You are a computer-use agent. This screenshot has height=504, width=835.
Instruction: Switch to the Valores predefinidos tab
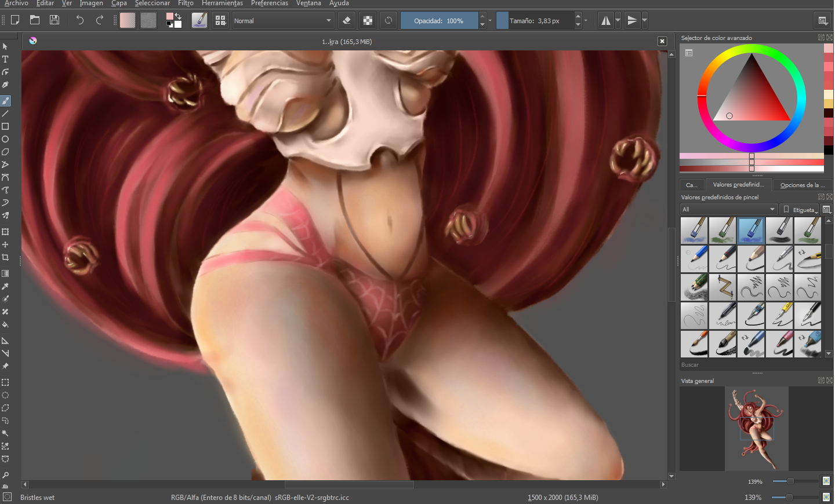(738, 185)
